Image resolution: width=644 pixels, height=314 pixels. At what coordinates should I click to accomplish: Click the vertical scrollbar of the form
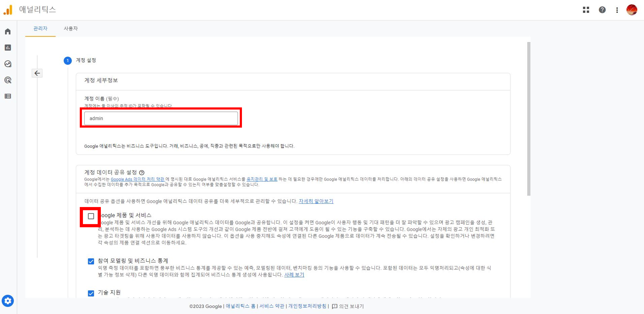(x=529, y=119)
